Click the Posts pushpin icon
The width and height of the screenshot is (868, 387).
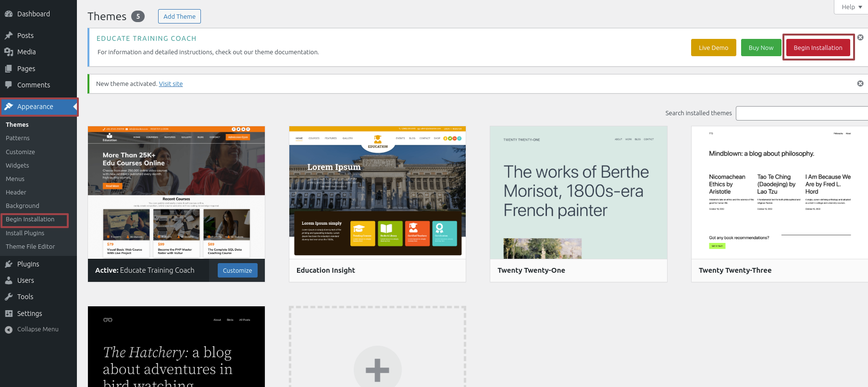[x=9, y=36]
